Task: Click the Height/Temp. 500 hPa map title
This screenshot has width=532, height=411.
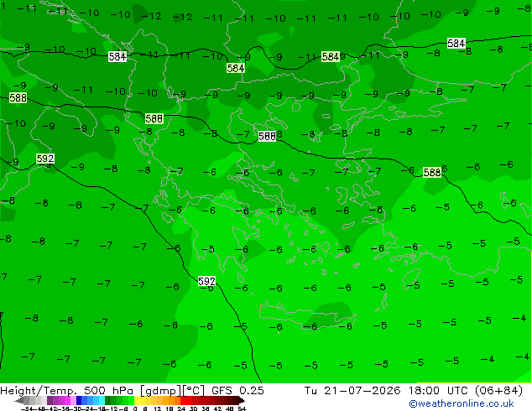Action: pyautogui.click(x=66, y=391)
